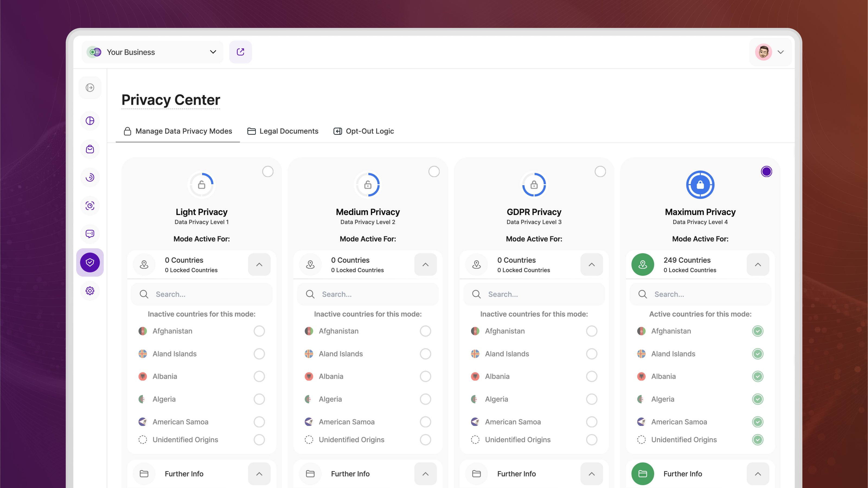
Task: Click Albania label in Maximum Privacy
Action: tap(663, 376)
